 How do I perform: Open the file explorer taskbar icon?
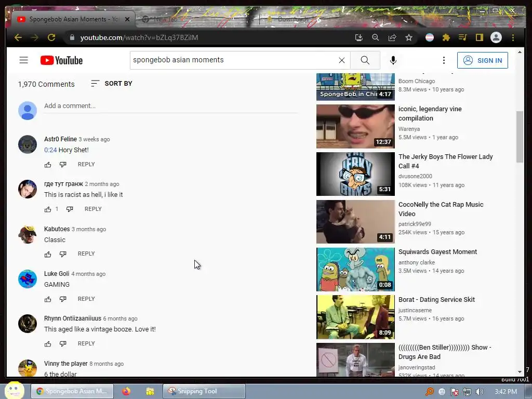point(150,391)
